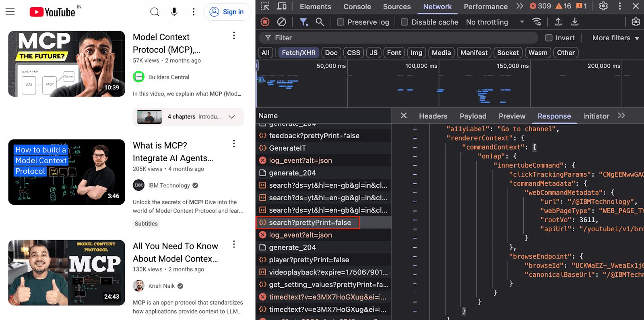Go to the YouTube home logo

(x=52, y=12)
